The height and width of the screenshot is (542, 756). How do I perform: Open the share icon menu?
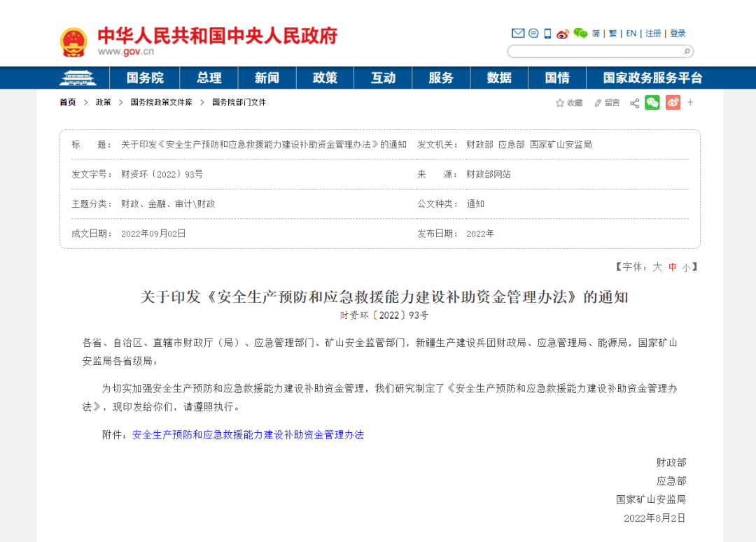click(x=634, y=103)
